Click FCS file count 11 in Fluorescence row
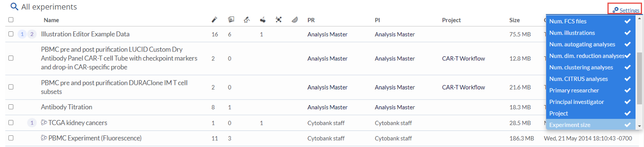This screenshot has width=644, height=147. (215, 138)
